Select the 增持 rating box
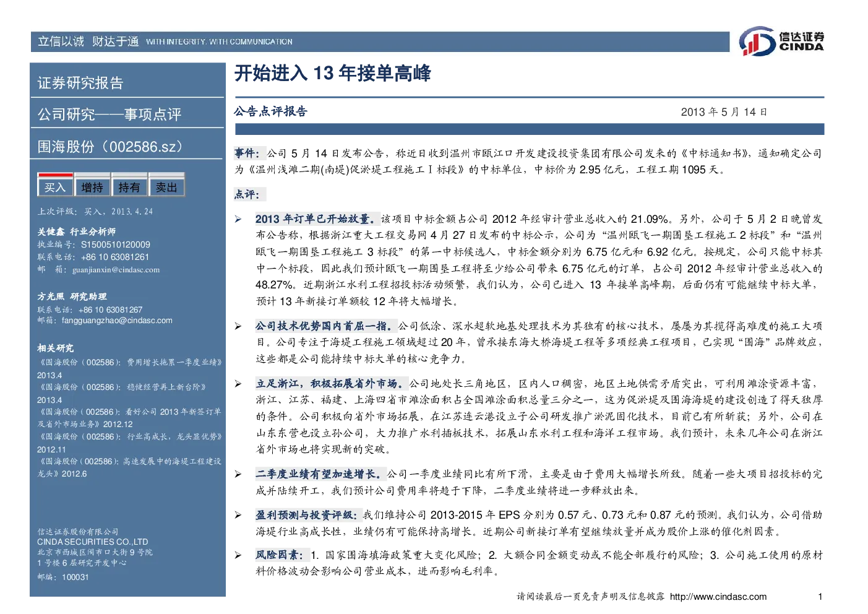868x614 pixels. coord(92,187)
